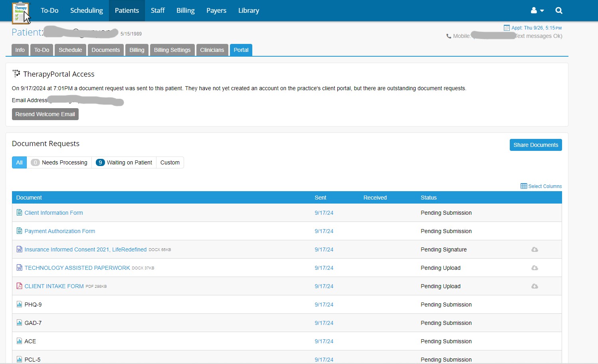Viewport: 598px width, 364px height.
Task: Open Patients in the top navigation
Action: [127, 10]
